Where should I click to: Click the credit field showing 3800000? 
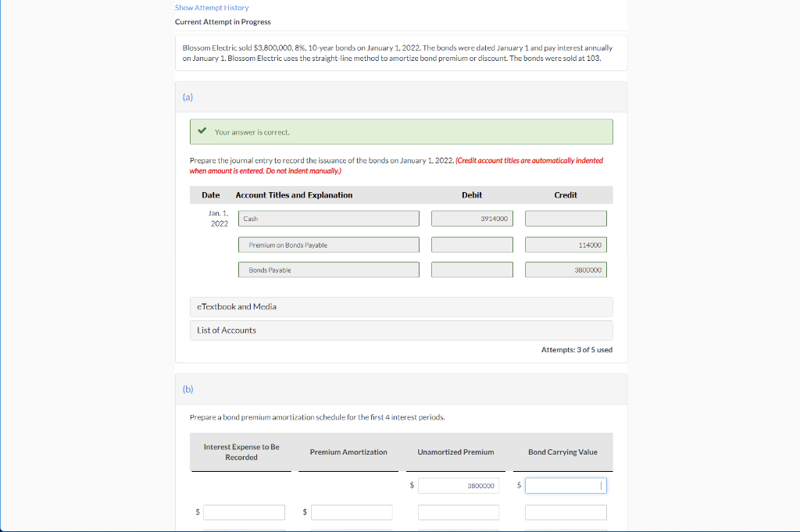click(x=566, y=270)
